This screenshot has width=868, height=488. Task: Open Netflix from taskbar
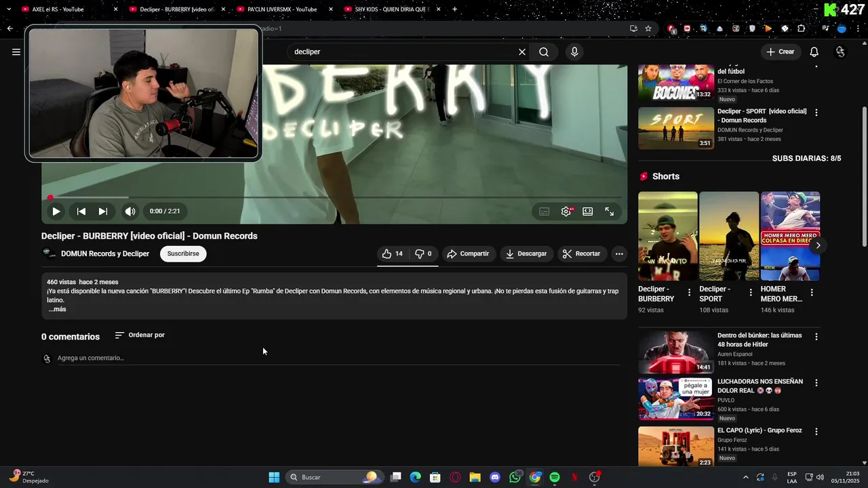574,477
